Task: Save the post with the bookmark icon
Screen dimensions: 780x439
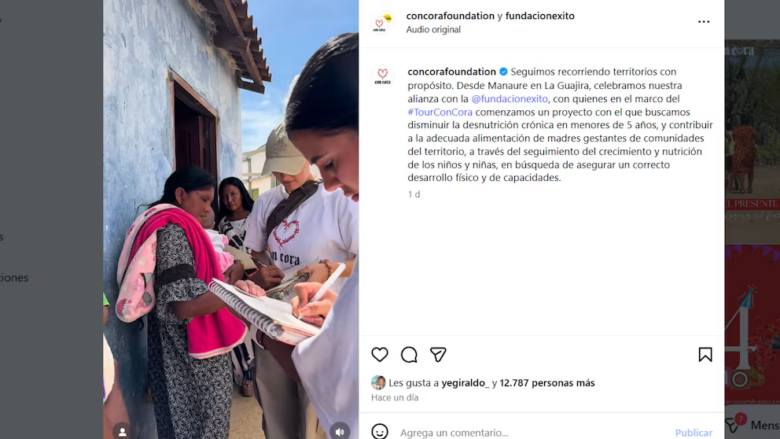Action: [x=705, y=354]
